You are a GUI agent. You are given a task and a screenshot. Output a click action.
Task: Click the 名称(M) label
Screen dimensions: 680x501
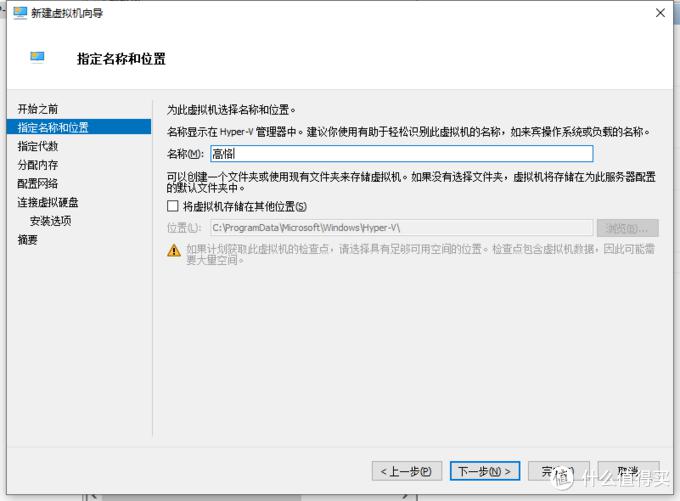[185, 154]
